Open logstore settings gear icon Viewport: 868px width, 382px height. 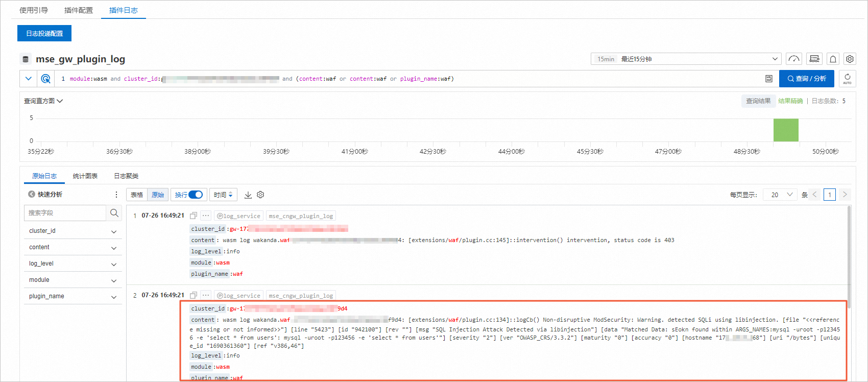pos(850,59)
